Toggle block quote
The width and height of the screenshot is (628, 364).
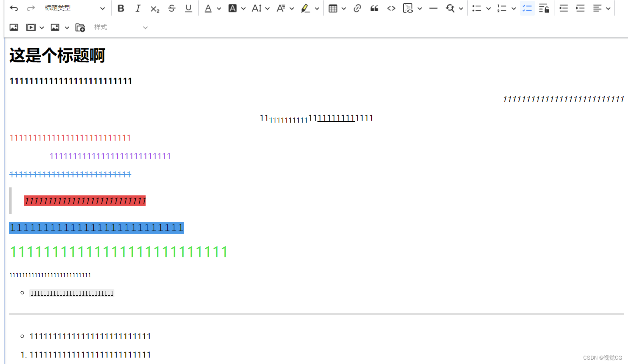(374, 8)
